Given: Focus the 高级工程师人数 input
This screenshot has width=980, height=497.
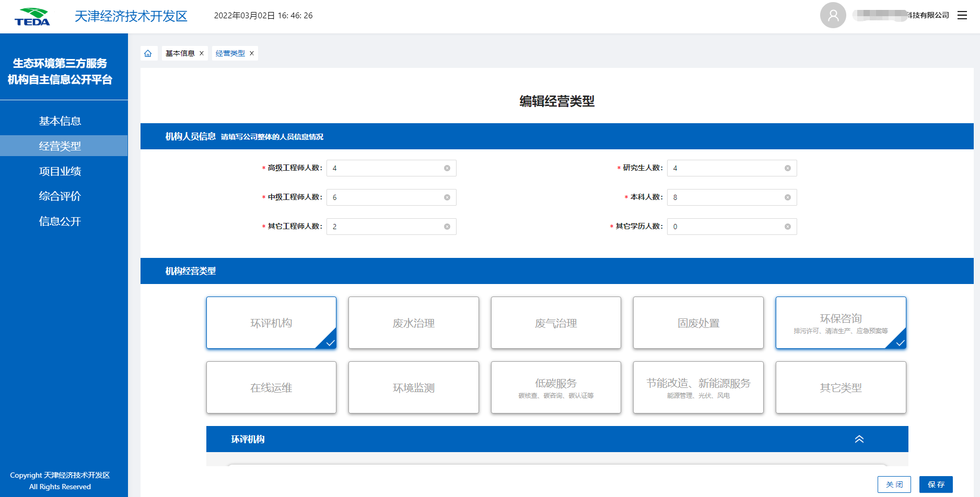Looking at the screenshot, I should click(x=391, y=168).
